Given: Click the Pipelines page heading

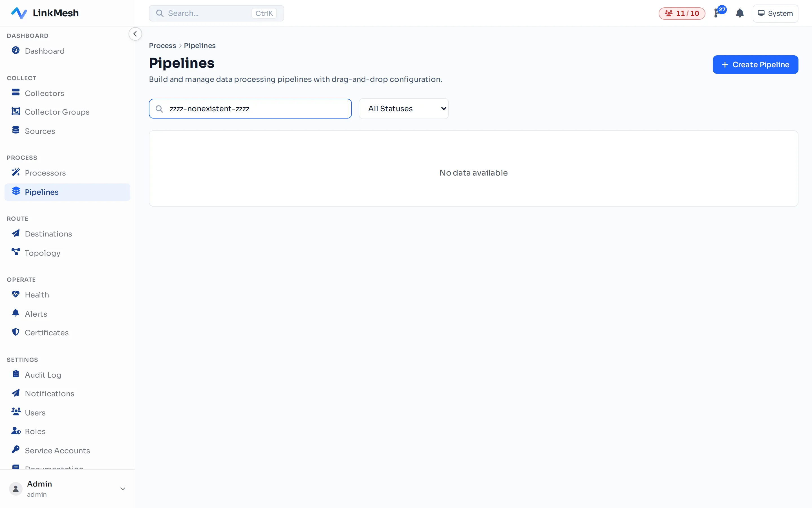Looking at the screenshot, I should click(182, 63).
